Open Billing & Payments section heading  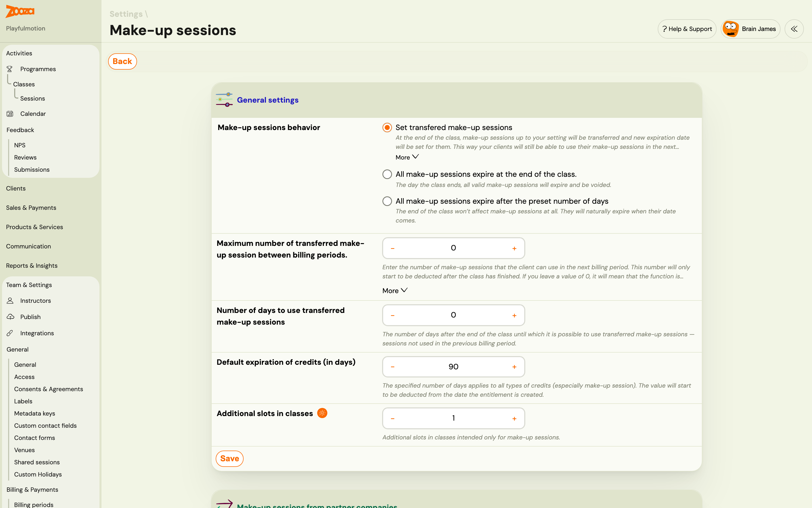tap(32, 489)
